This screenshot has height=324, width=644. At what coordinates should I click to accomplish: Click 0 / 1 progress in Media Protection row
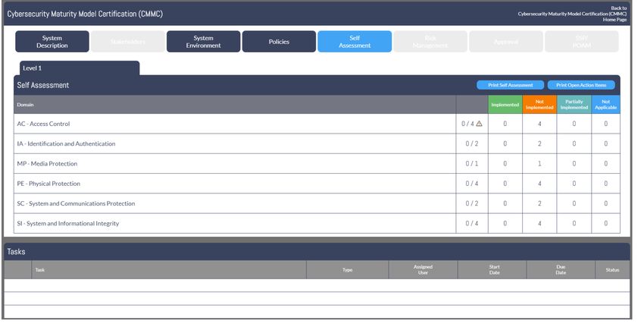click(x=472, y=164)
